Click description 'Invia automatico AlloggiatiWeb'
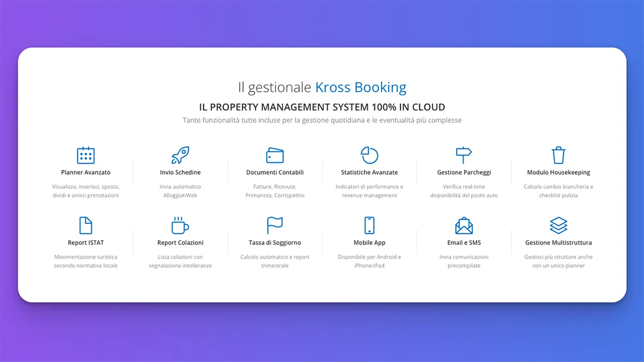Viewport: 644px width, 362px height. click(x=180, y=191)
